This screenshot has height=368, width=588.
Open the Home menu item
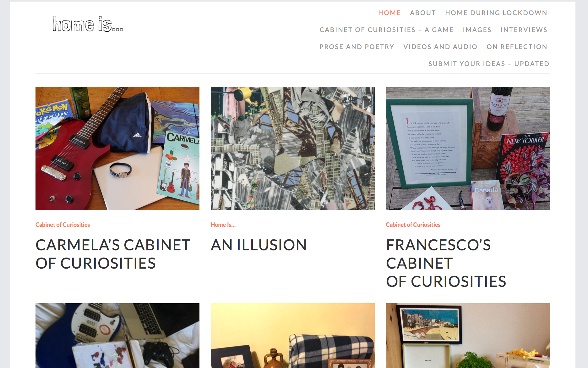point(389,13)
